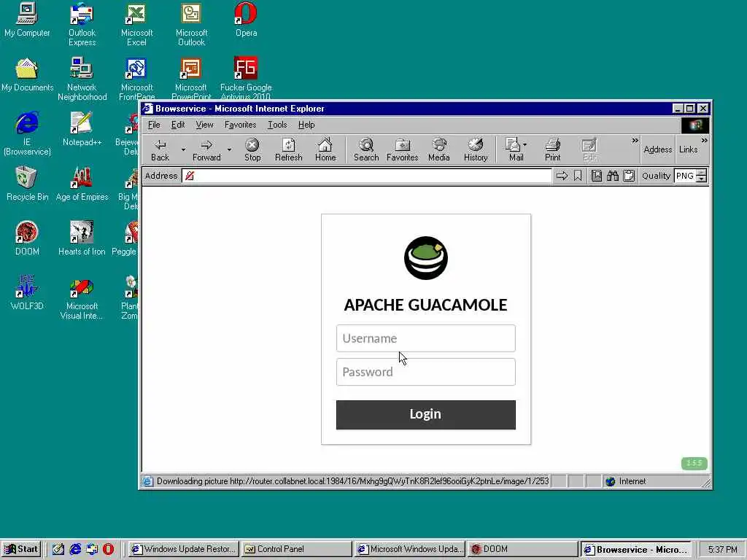
Task: Select the Notepad++ desktop shortcut
Action: 82,129
